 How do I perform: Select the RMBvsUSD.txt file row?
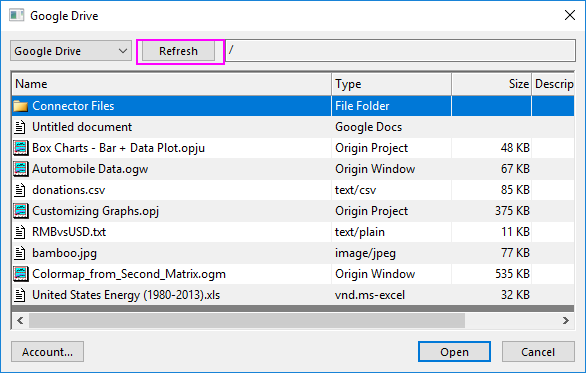(x=293, y=232)
